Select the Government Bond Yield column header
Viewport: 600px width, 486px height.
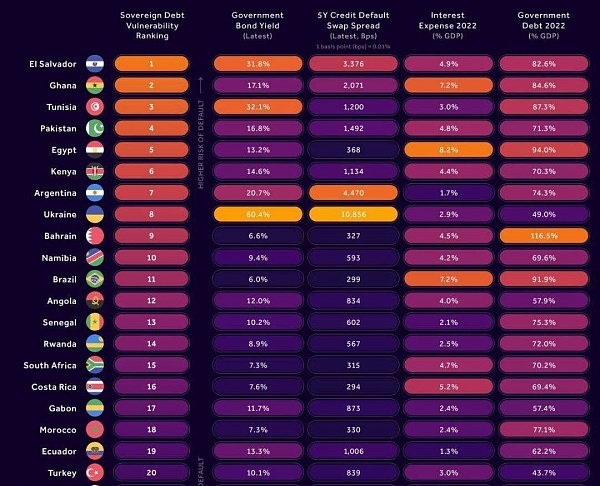(258, 26)
